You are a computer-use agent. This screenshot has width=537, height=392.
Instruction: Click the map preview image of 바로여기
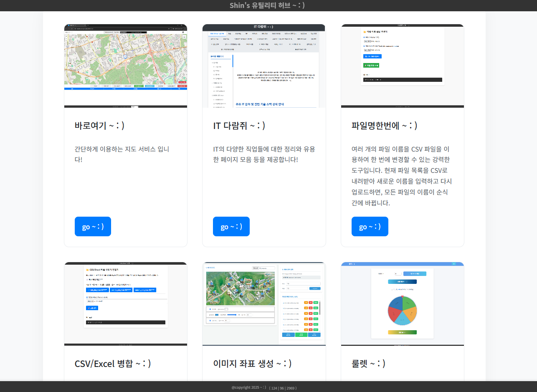(x=126, y=65)
